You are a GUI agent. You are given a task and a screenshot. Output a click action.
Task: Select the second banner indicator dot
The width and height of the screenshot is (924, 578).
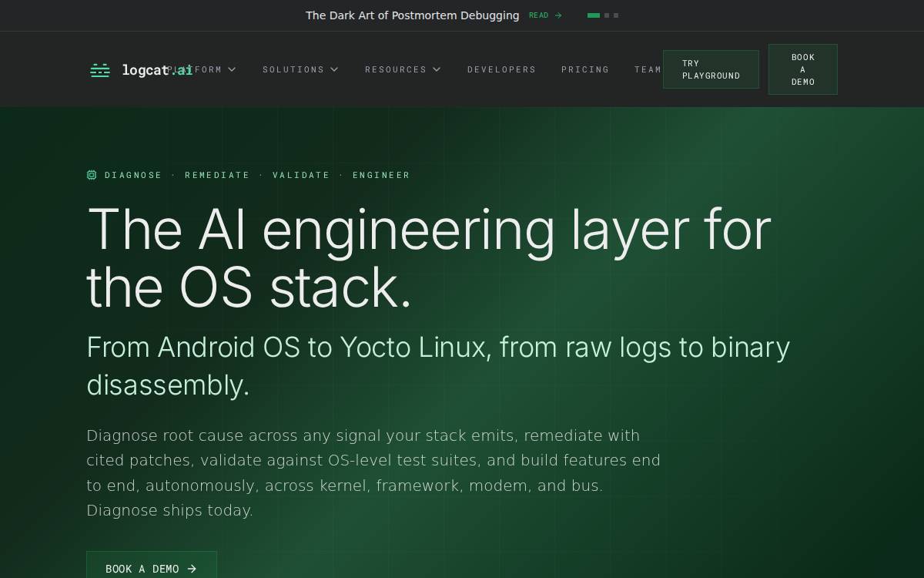[x=607, y=15]
